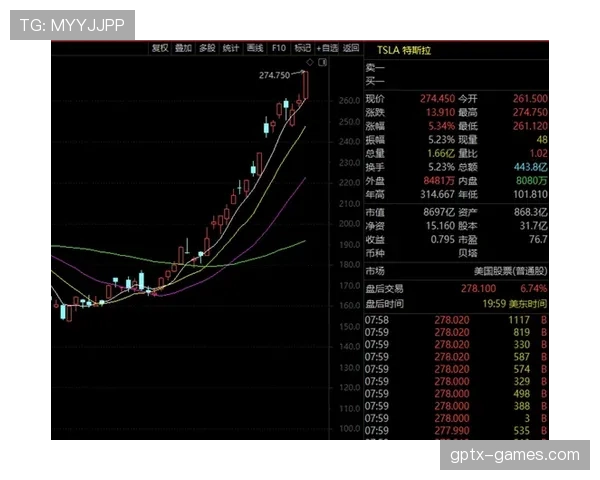Click the 274.750 high price label on the chart
This screenshot has width=600, height=480.
(274, 75)
